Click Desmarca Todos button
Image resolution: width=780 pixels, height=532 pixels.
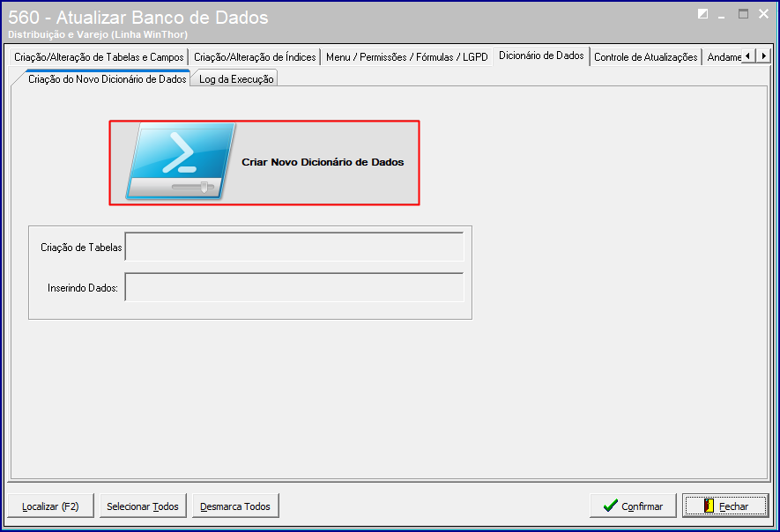235,506
